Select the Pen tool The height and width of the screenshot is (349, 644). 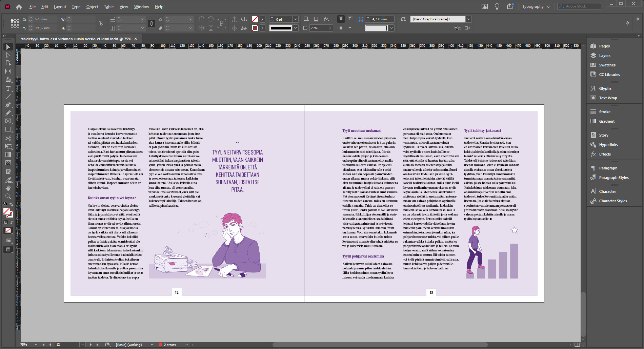click(8, 105)
